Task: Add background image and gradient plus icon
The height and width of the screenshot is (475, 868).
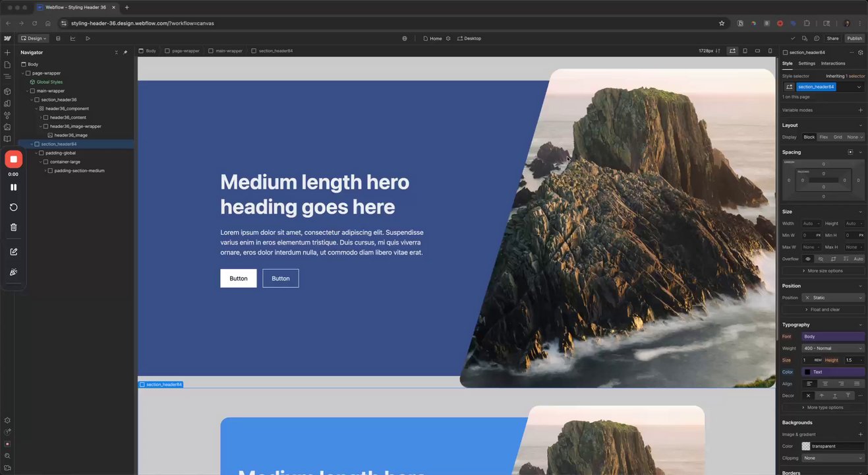Action: (860, 434)
